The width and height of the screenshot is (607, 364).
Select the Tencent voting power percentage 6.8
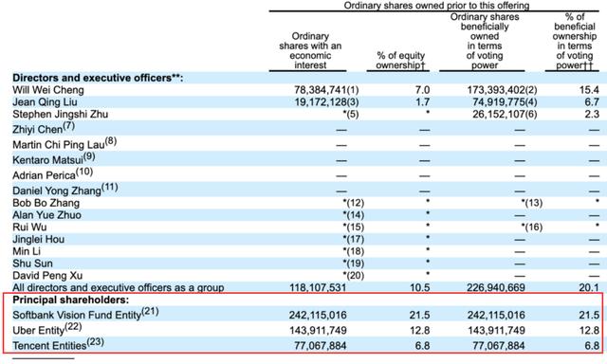tap(592, 346)
